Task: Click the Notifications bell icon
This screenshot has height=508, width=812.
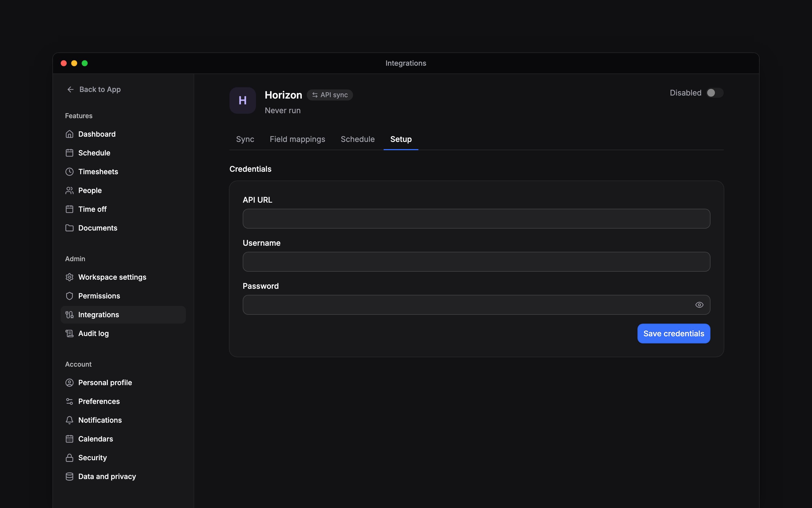Action: 70,420
